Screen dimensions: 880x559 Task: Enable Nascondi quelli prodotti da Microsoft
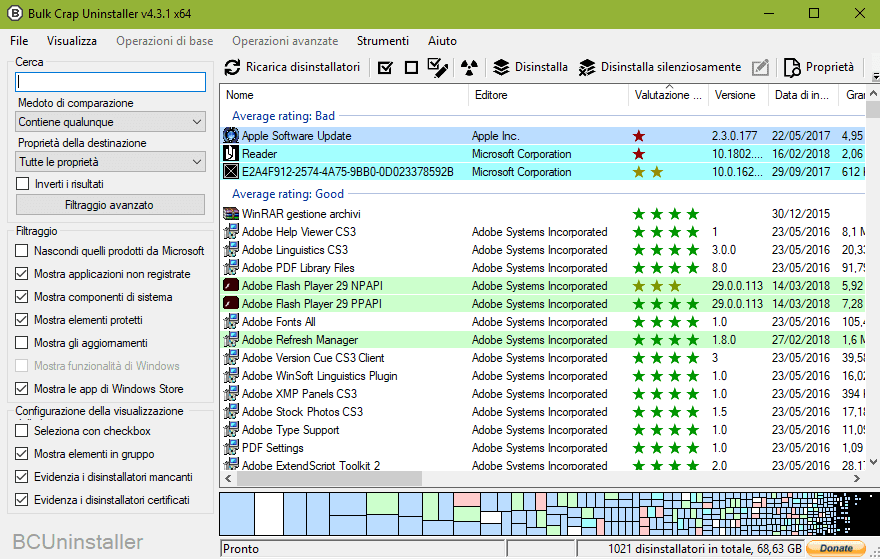click(x=23, y=251)
